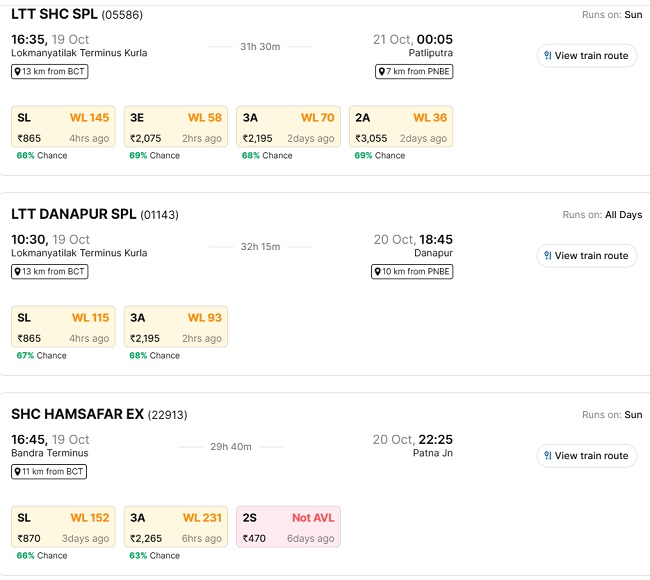Choose 3E class WL 58 option
This screenshot has width=650, height=580.
click(x=176, y=127)
